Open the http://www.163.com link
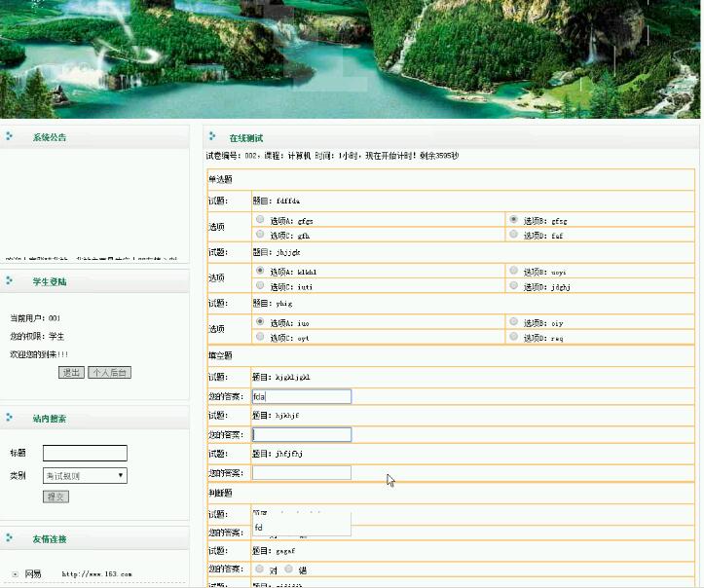 [97, 574]
